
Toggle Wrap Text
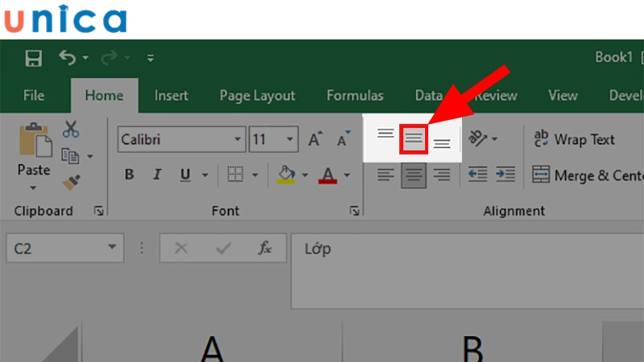(x=574, y=139)
